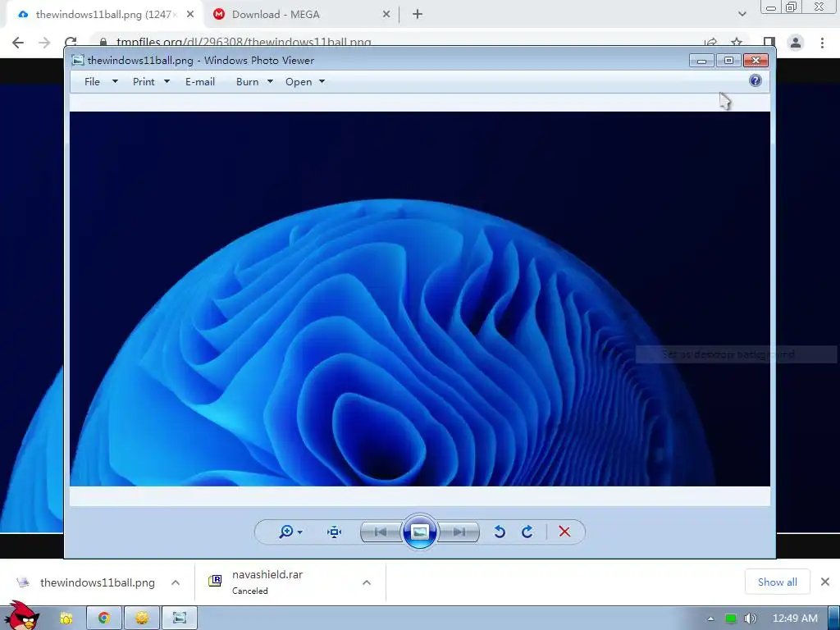Expand the Open dropdown arrow

tap(322, 81)
